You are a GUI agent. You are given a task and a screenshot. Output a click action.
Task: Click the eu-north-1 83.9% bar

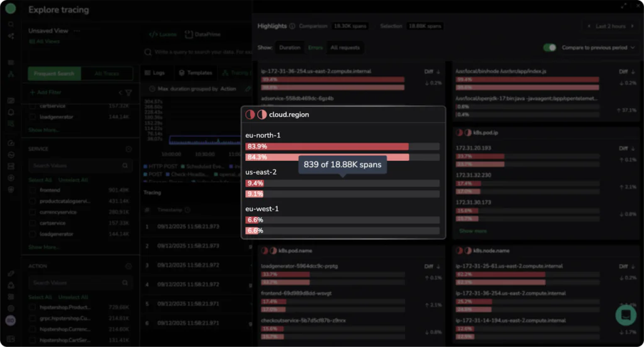pyautogui.click(x=327, y=146)
